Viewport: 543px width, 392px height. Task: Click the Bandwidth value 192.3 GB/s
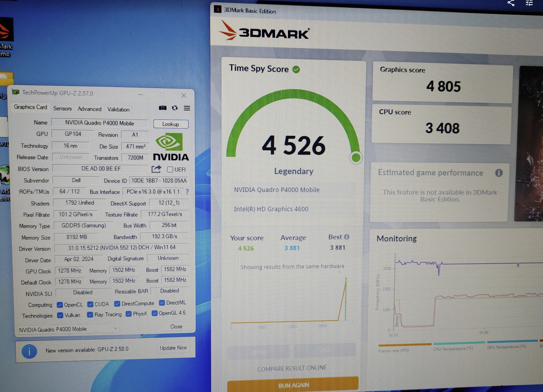point(165,236)
